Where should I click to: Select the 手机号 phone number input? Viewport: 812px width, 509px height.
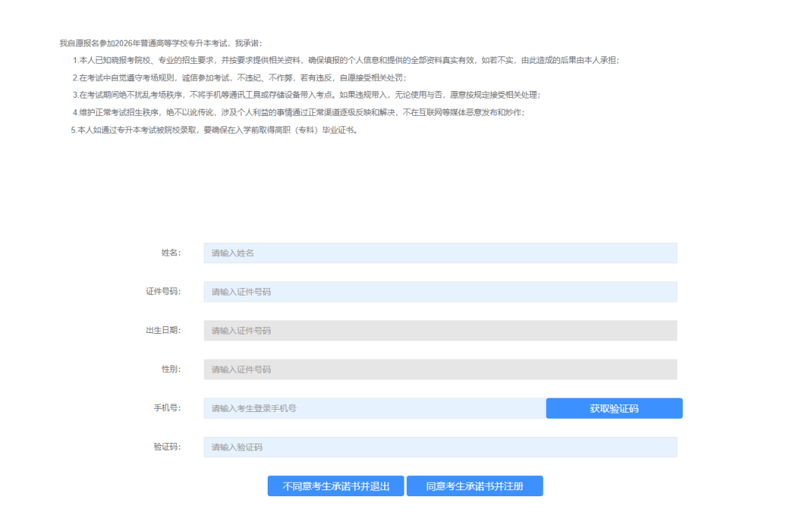(374, 408)
